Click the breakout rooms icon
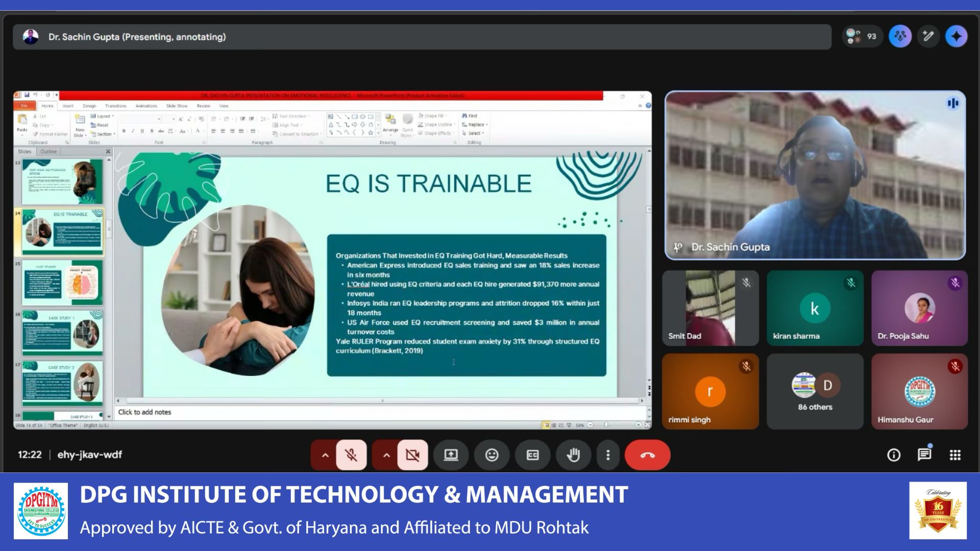Image resolution: width=980 pixels, height=551 pixels. [x=900, y=36]
